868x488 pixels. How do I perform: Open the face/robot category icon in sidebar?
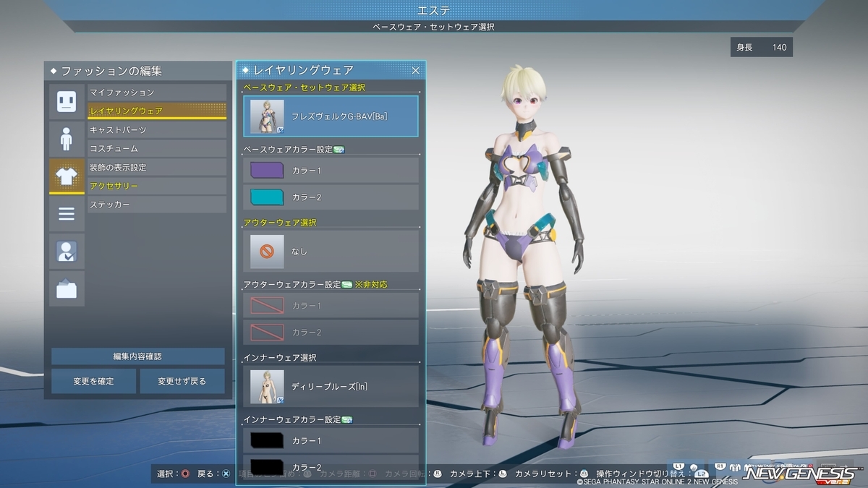pos(67,101)
